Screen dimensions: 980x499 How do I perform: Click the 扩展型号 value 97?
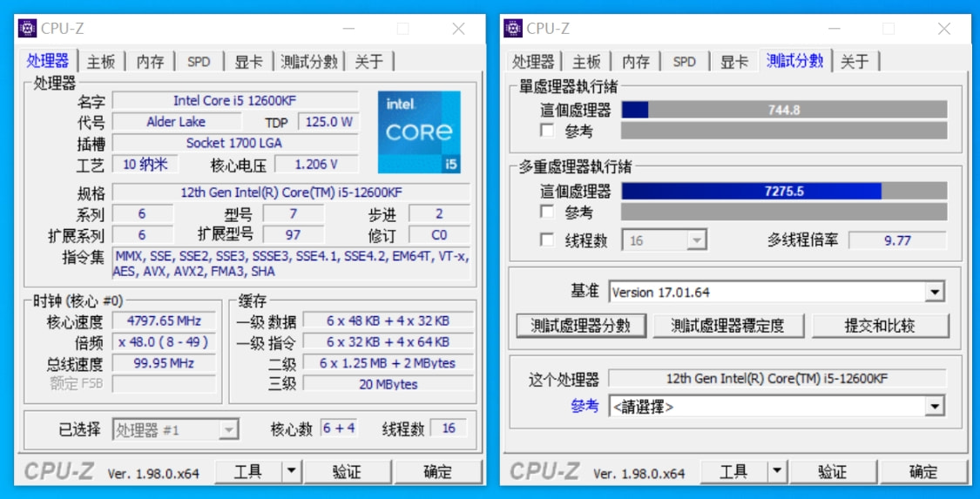[293, 235]
